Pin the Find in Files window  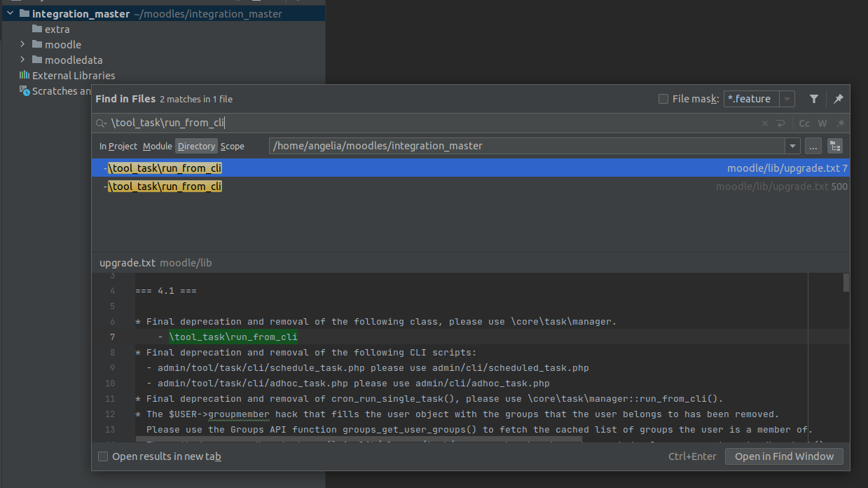click(838, 99)
